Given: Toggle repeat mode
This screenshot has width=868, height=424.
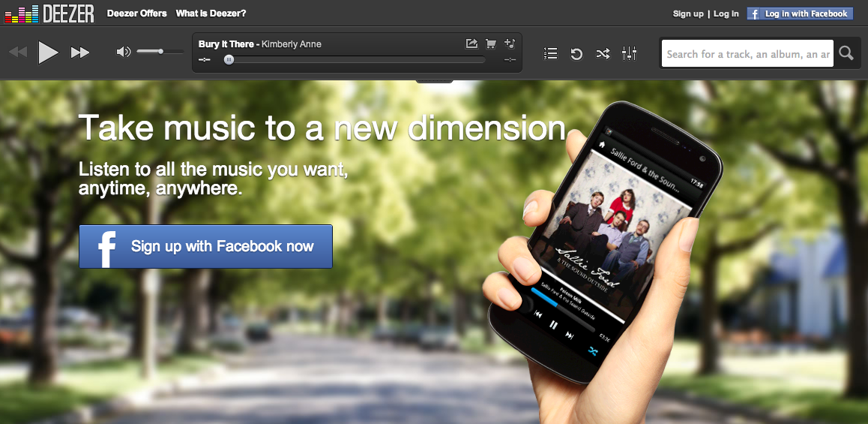Looking at the screenshot, I should 576,54.
